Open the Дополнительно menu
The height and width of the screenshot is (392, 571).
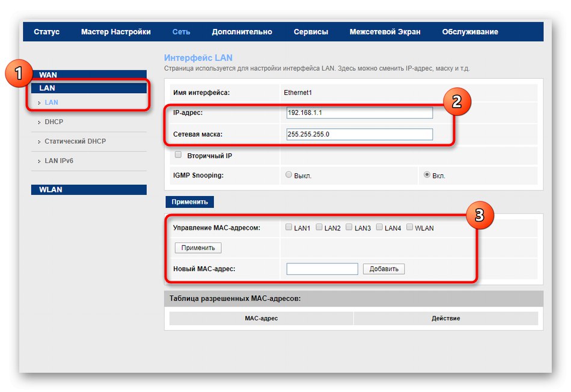click(x=242, y=31)
